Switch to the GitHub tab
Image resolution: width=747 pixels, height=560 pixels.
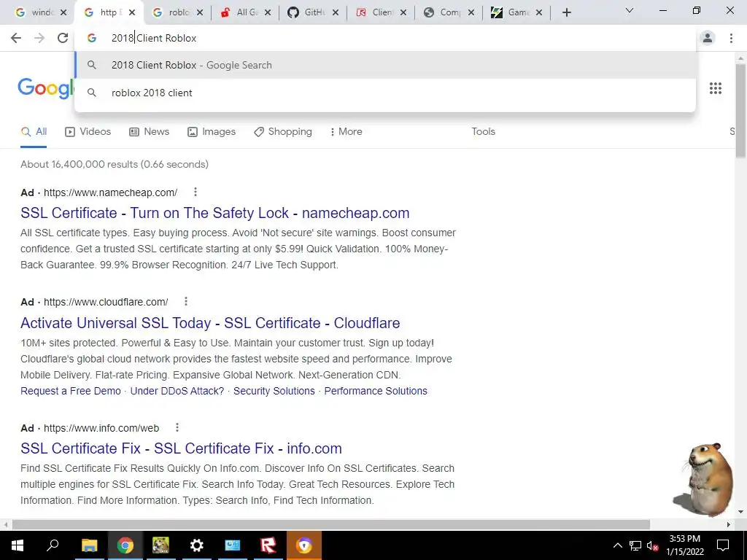(x=309, y=13)
